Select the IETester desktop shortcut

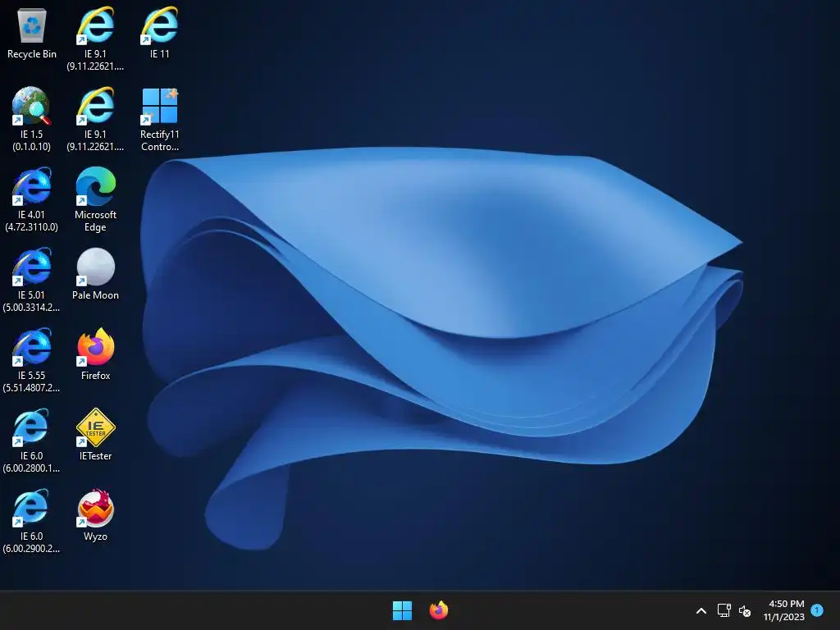[95, 435]
